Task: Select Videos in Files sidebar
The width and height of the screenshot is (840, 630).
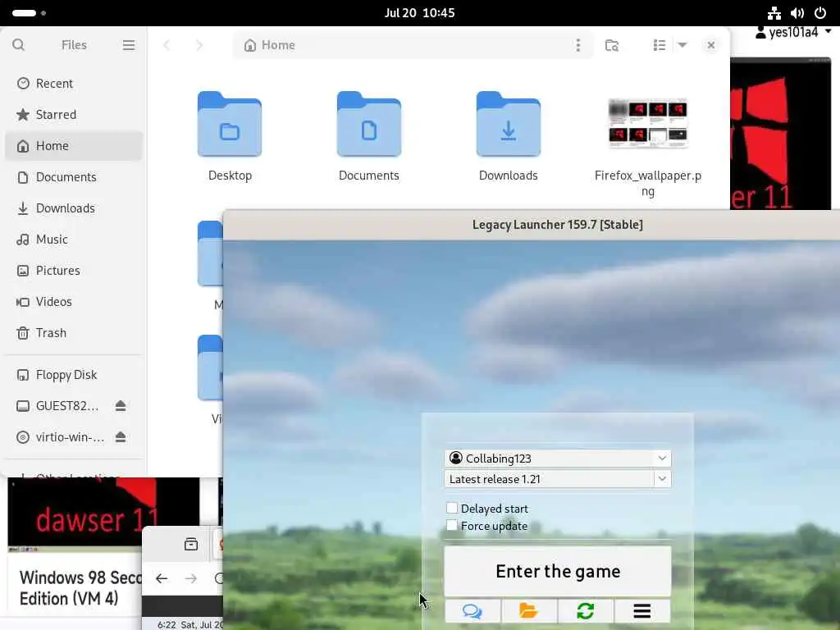Action: pyautogui.click(x=74, y=302)
